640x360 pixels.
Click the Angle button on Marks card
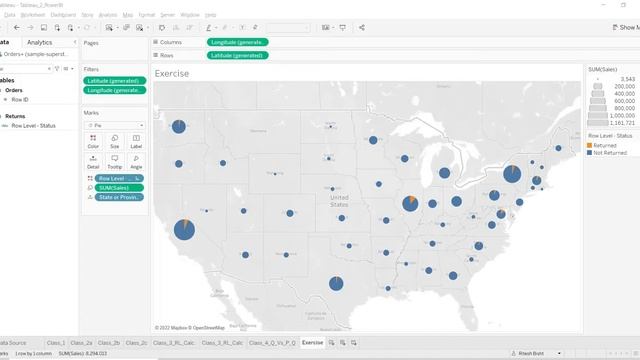pos(136,162)
